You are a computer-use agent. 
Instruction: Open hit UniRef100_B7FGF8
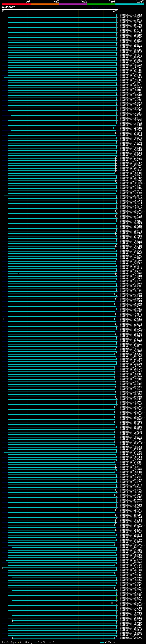pos(131,47)
